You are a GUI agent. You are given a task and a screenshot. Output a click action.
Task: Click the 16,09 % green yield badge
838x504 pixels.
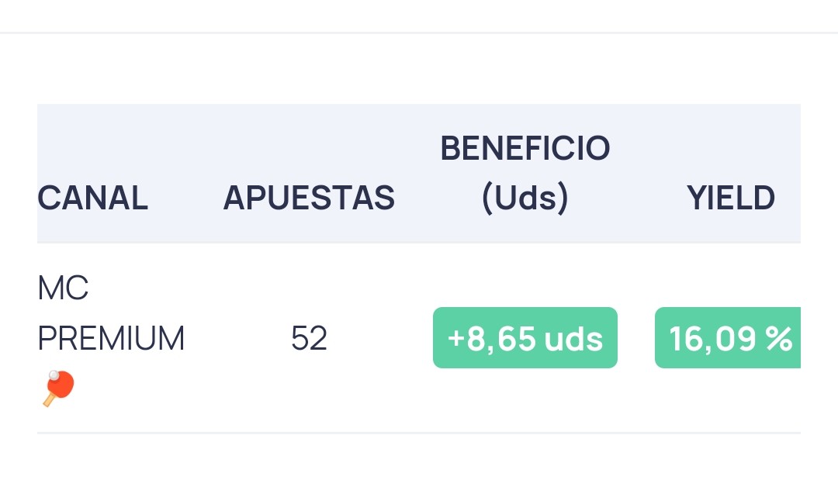pyautogui.click(x=728, y=337)
